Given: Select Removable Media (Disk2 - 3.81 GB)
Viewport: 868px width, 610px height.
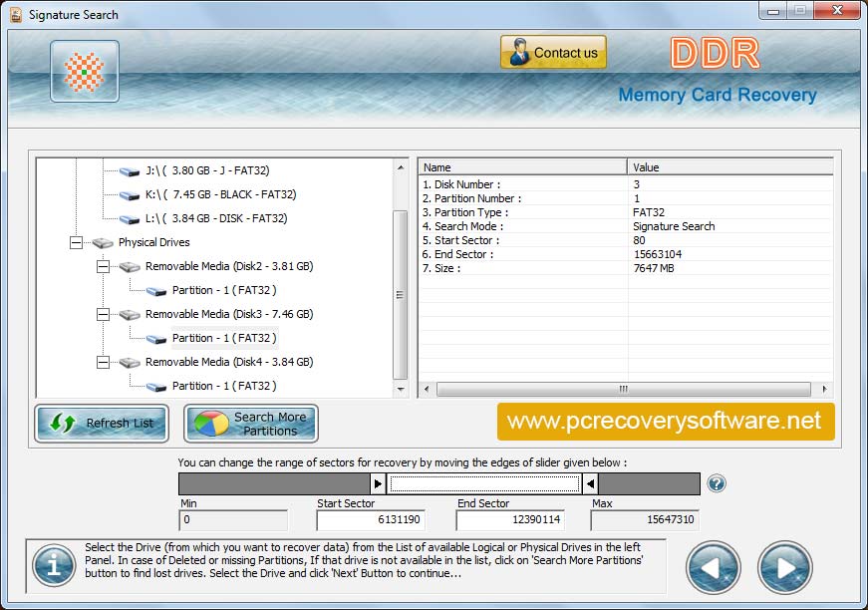Looking at the screenshot, I should point(229,266).
